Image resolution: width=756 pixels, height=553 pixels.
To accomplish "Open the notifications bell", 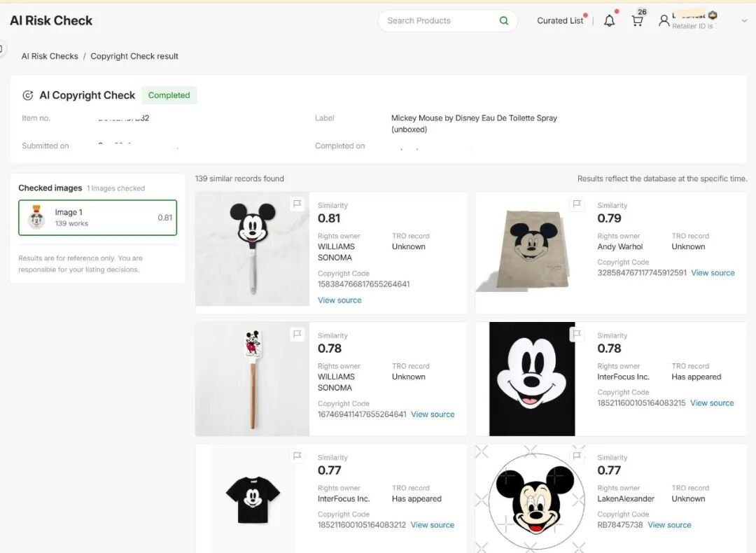I will point(610,21).
